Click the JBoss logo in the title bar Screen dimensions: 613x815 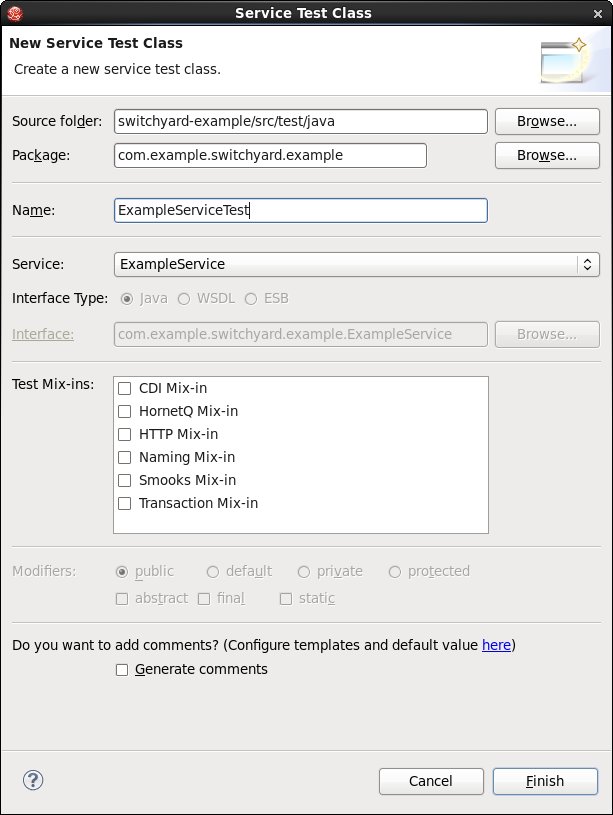tap(15, 13)
